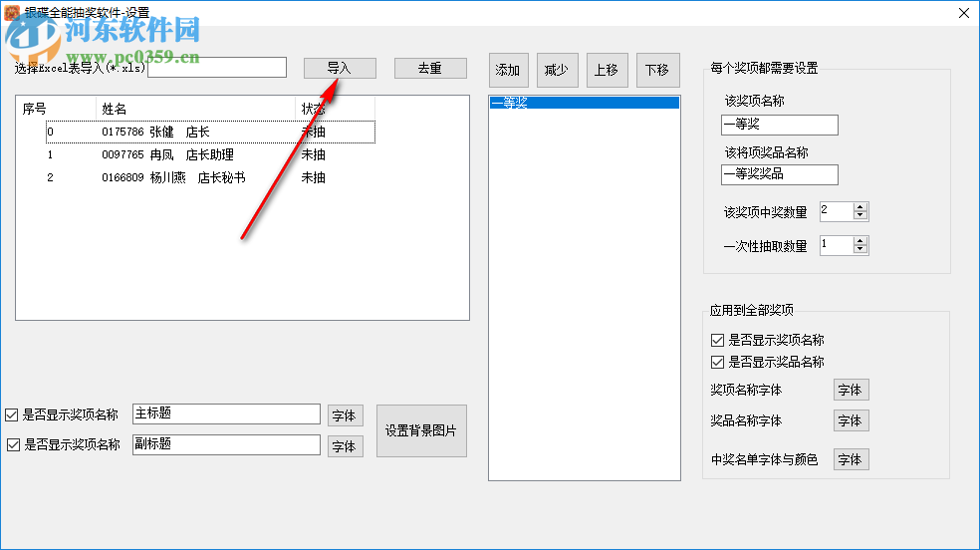The width and height of the screenshot is (980, 550).
Task: Click the 姓名 column header
Action: tap(195, 109)
